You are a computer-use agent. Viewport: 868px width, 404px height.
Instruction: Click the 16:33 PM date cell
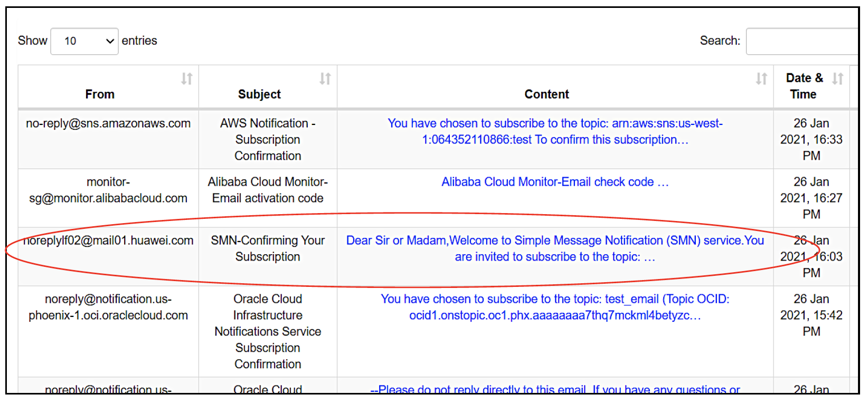[x=812, y=139]
